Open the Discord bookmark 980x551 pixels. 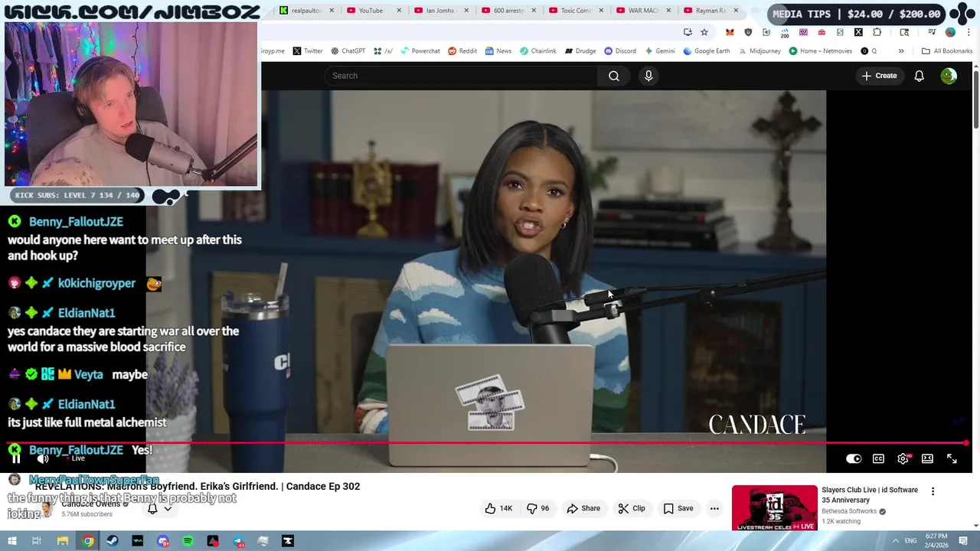pos(620,51)
